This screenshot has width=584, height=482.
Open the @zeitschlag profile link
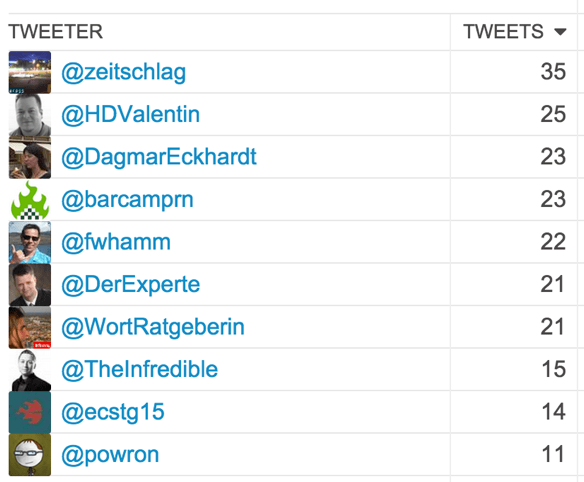[x=123, y=73]
